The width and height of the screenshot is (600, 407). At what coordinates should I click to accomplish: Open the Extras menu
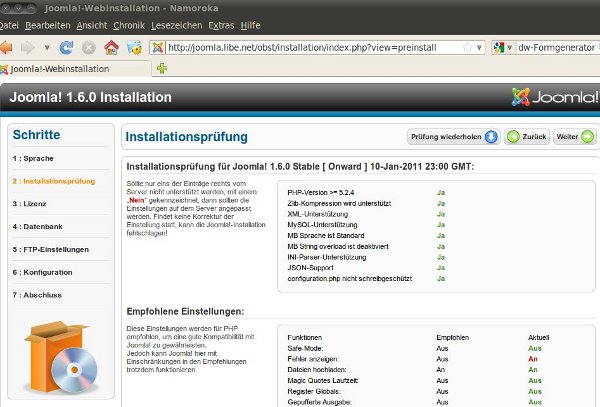point(221,25)
